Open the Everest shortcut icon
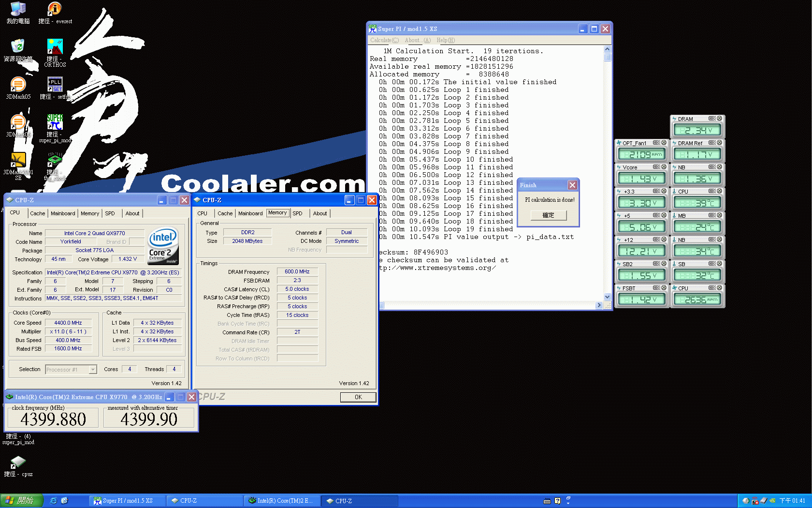Viewport: 812px width, 508px height. (x=55, y=13)
